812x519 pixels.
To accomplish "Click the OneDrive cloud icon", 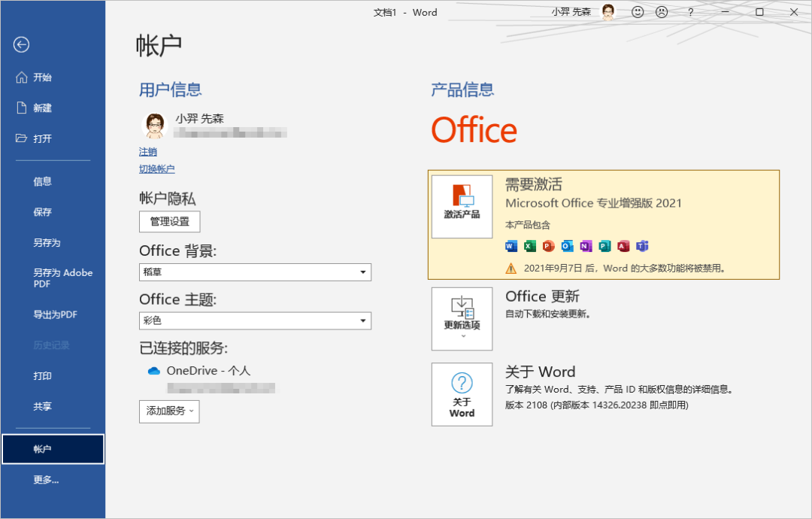I will 154,371.
